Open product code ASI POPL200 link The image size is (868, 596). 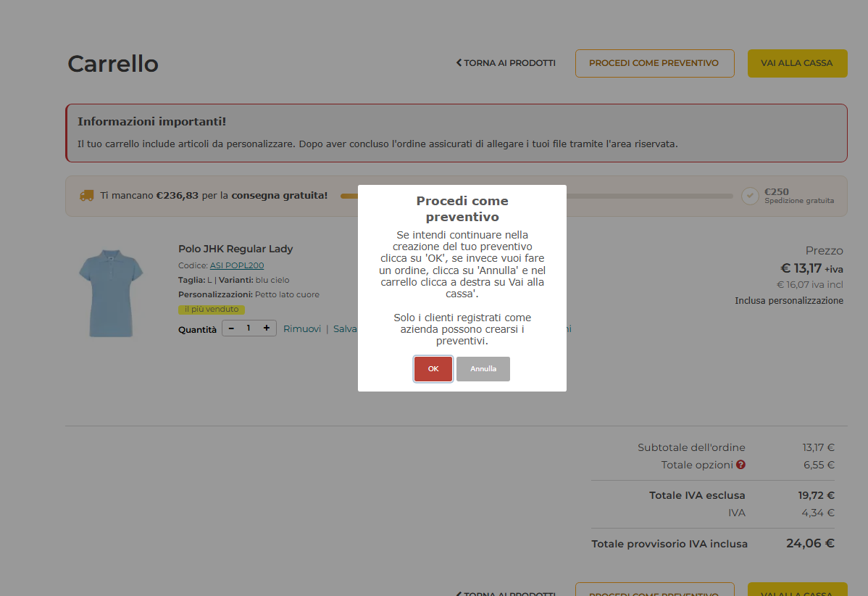pos(237,265)
